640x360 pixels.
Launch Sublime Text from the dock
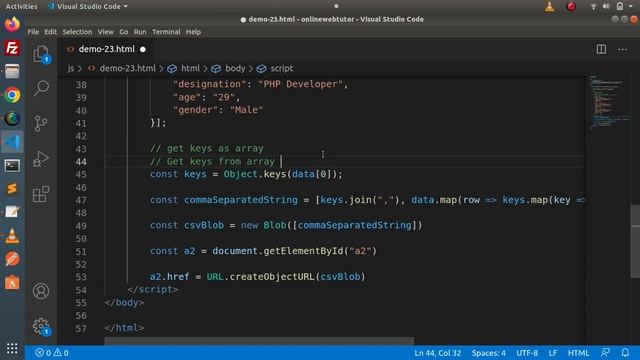(12, 189)
